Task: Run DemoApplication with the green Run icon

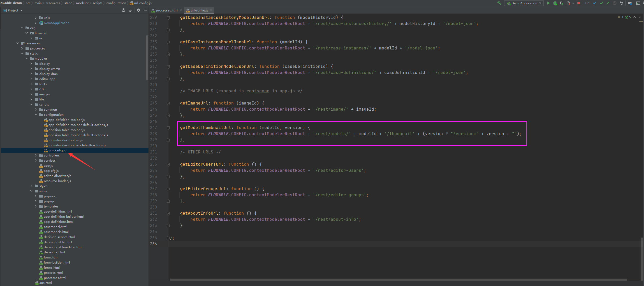Action: (549, 3)
